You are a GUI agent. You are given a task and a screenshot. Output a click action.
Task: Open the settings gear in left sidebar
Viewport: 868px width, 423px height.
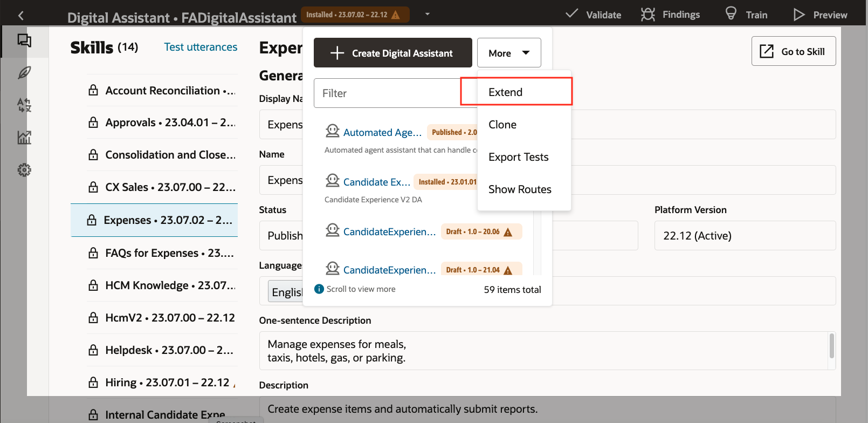coord(24,170)
